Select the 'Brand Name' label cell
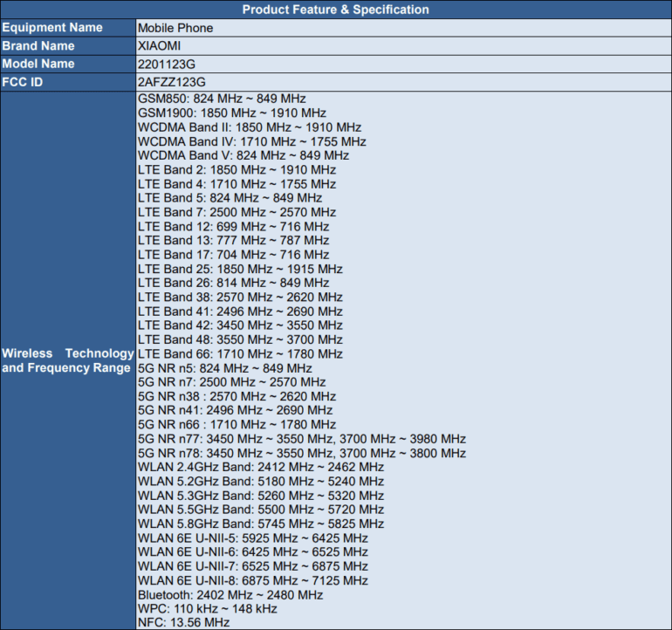 pos(68,46)
